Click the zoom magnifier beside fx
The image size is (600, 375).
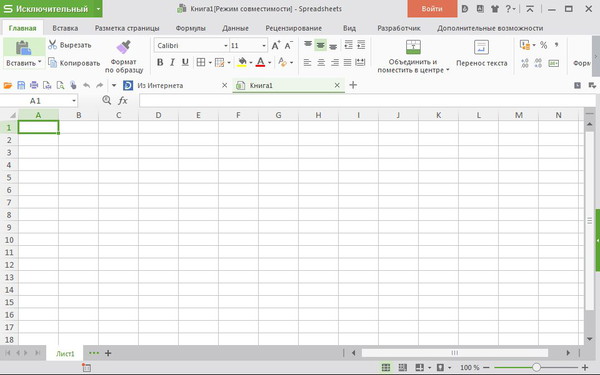click(107, 100)
